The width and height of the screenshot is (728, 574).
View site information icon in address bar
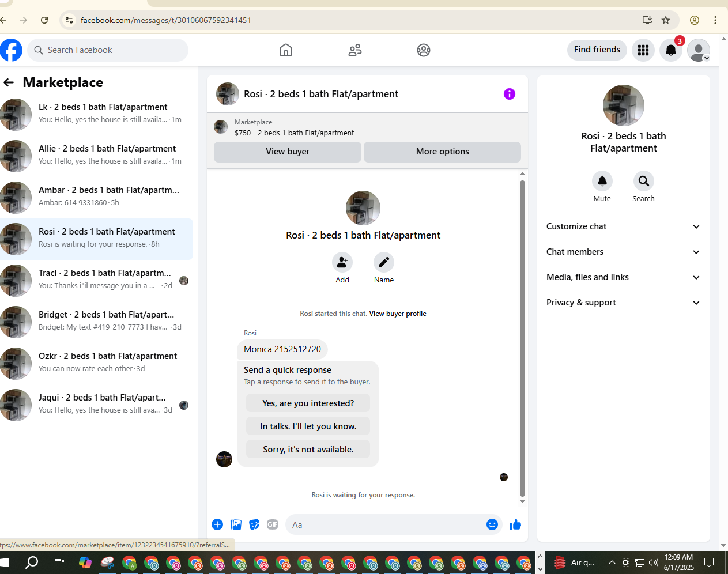pyautogui.click(x=69, y=20)
